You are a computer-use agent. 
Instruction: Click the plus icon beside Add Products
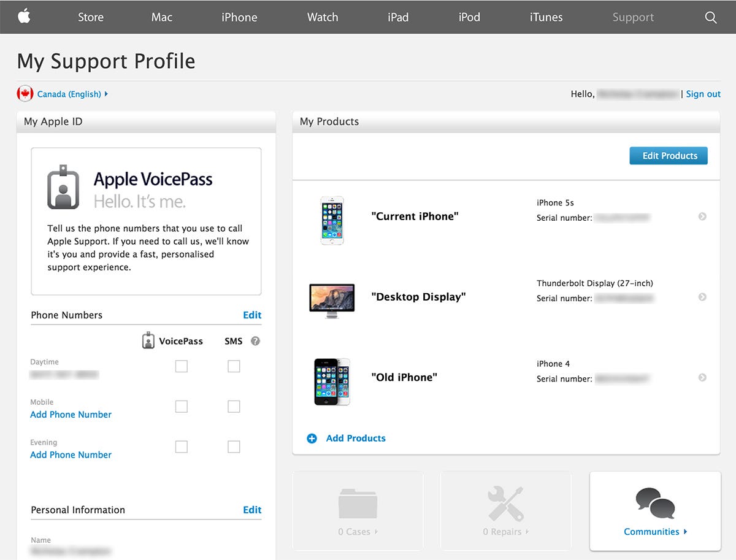click(312, 438)
